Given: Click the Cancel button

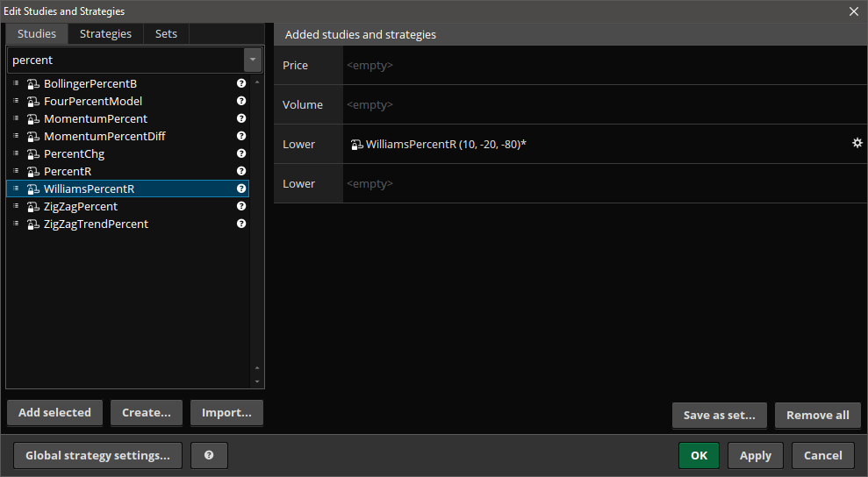Looking at the screenshot, I should tap(822, 455).
